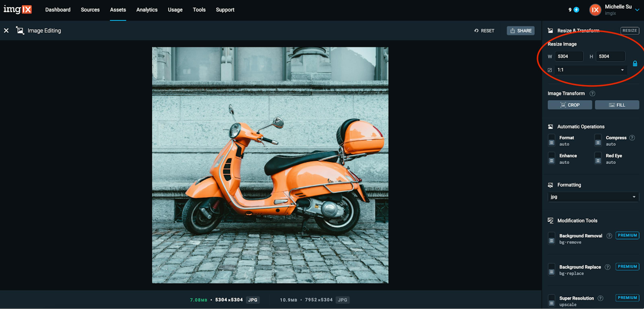Screen dimensions: 644x309
Task: Select the Assets tab
Action: 118,10
